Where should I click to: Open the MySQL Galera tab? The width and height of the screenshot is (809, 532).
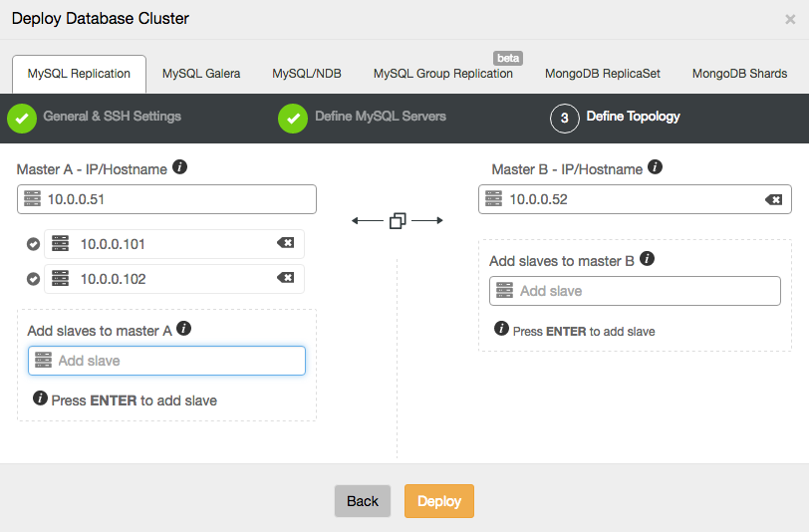point(201,74)
